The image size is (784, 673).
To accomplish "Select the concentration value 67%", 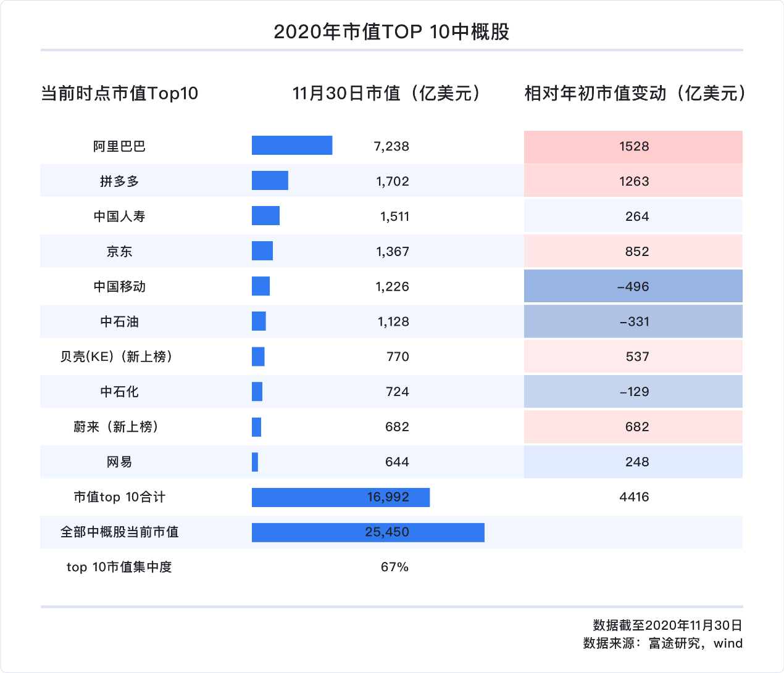I will coord(394,567).
